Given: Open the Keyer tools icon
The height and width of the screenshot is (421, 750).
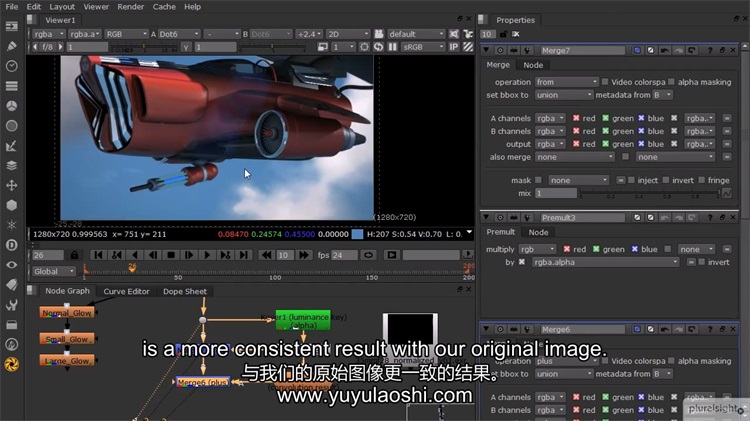Looking at the screenshot, I should click(11, 146).
